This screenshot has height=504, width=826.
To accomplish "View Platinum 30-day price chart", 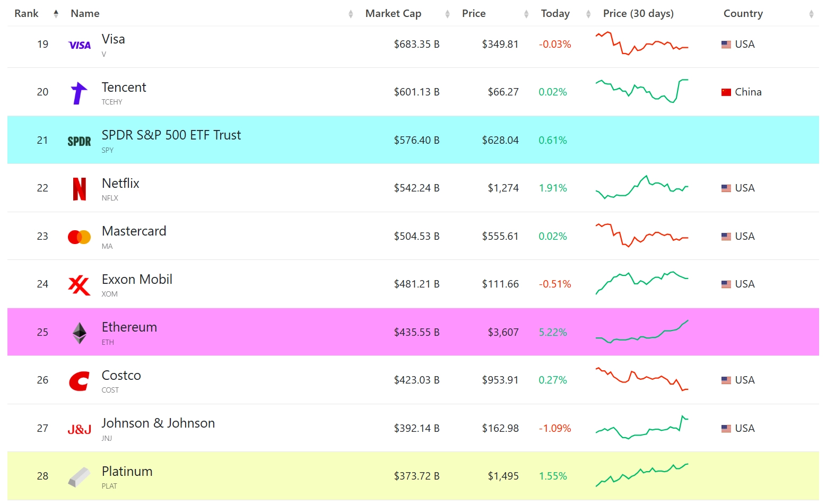I will pos(642,475).
